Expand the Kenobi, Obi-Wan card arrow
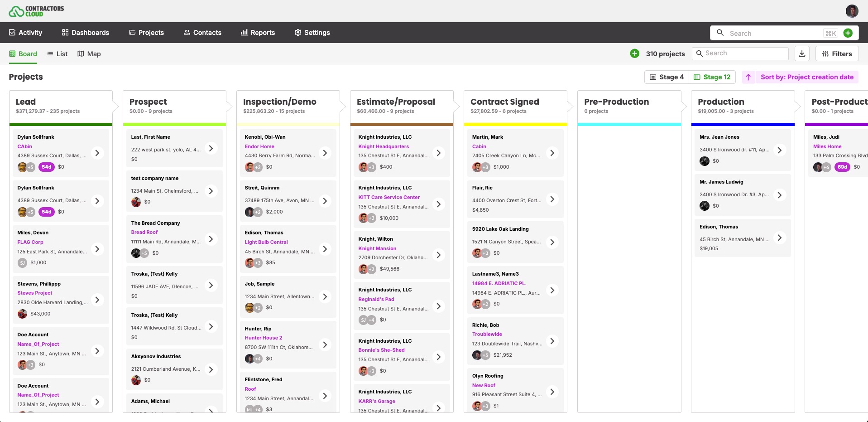Image resolution: width=868 pixels, height=422 pixels. coord(325,153)
